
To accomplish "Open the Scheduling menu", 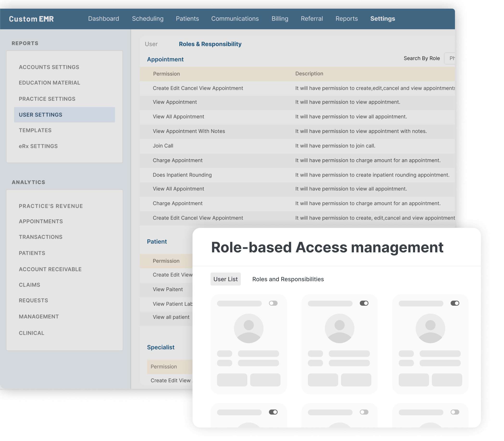I will [x=148, y=19].
